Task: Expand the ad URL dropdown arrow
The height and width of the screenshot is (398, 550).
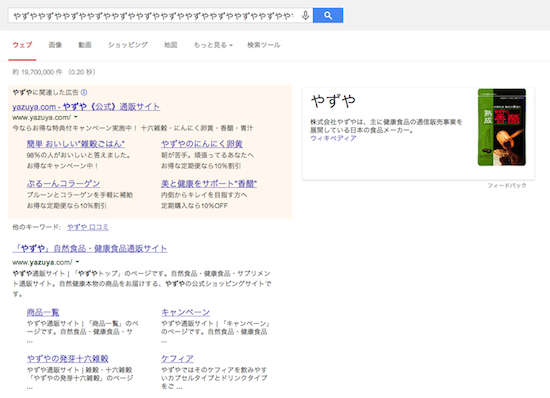Action: point(76,117)
